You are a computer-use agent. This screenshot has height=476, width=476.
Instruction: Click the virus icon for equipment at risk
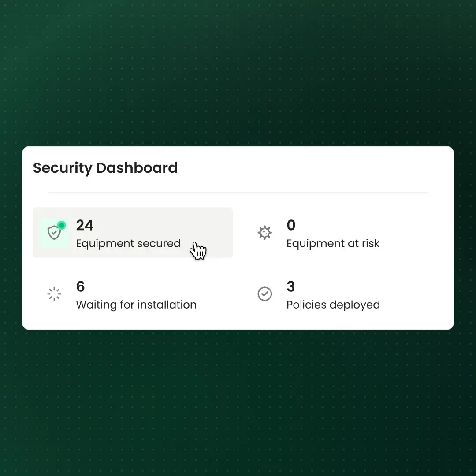coord(265,233)
